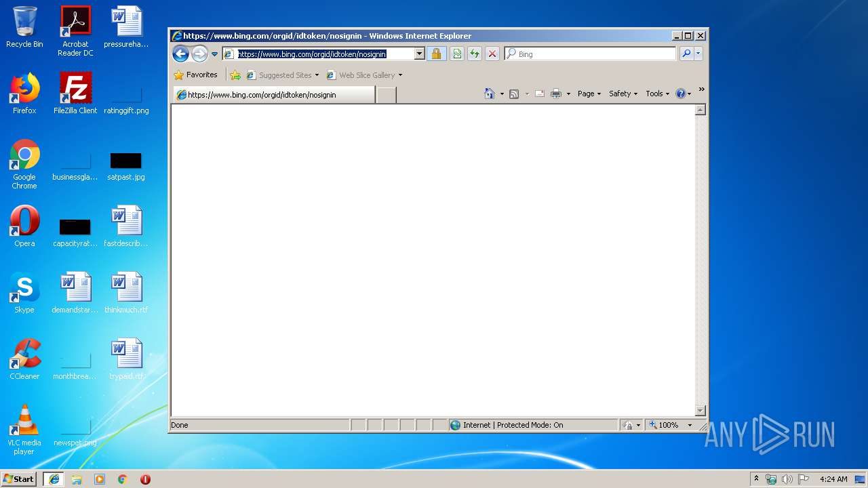
Task: Open the recent pages dropdown arrow
Action: pyautogui.click(x=214, y=54)
